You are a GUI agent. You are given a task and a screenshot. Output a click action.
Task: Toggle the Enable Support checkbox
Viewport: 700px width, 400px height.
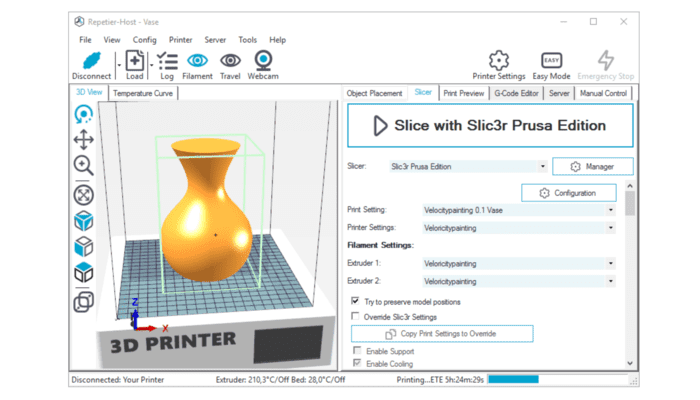point(357,350)
